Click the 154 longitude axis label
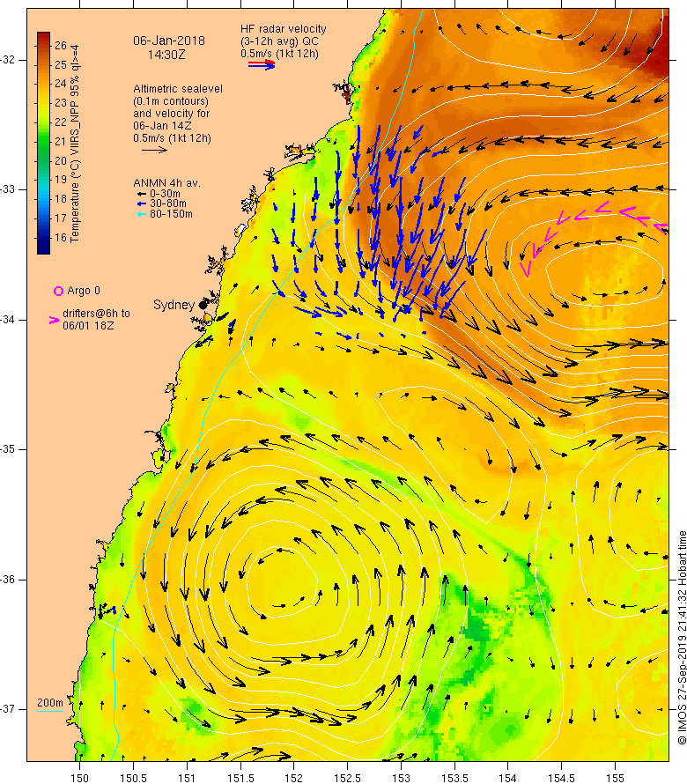 [x=507, y=778]
